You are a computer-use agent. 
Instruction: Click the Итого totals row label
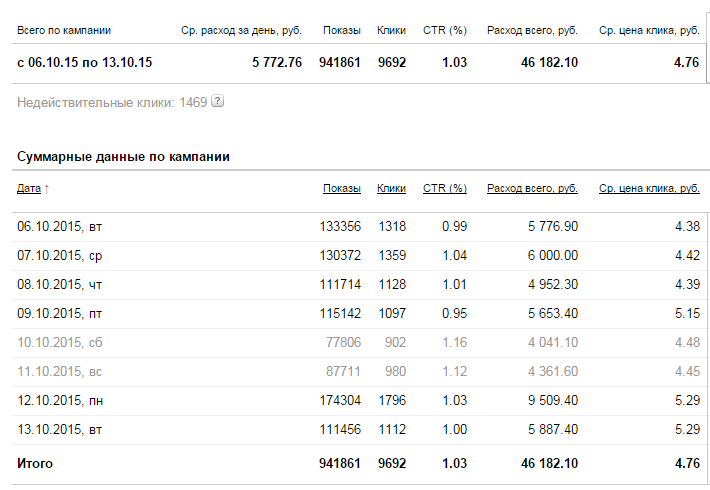coord(35,464)
